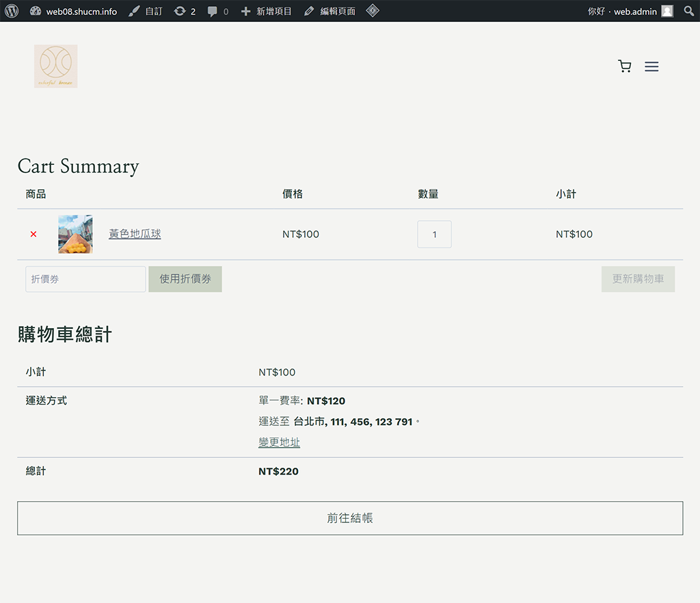Open the web08.shucm.info site dashboard

pos(74,11)
